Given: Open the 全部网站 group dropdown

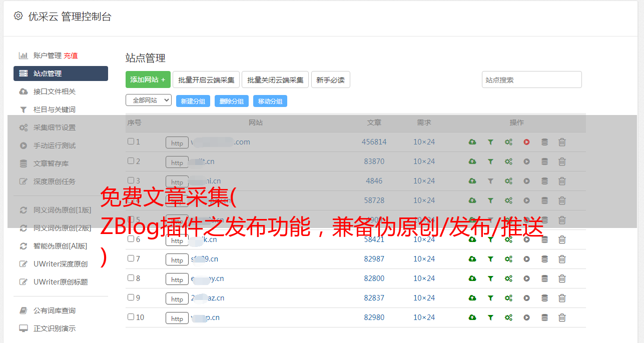Looking at the screenshot, I should 148,100.
